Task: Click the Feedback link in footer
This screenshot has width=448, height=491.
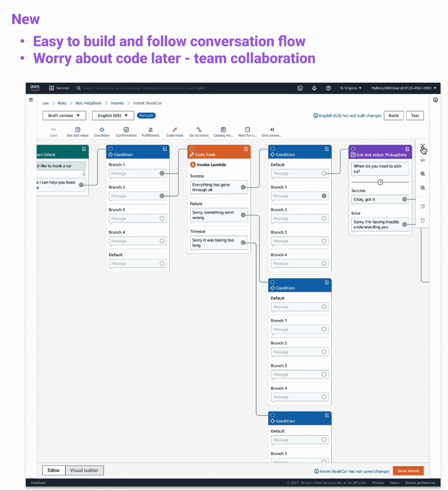Action: pos(39,483)
